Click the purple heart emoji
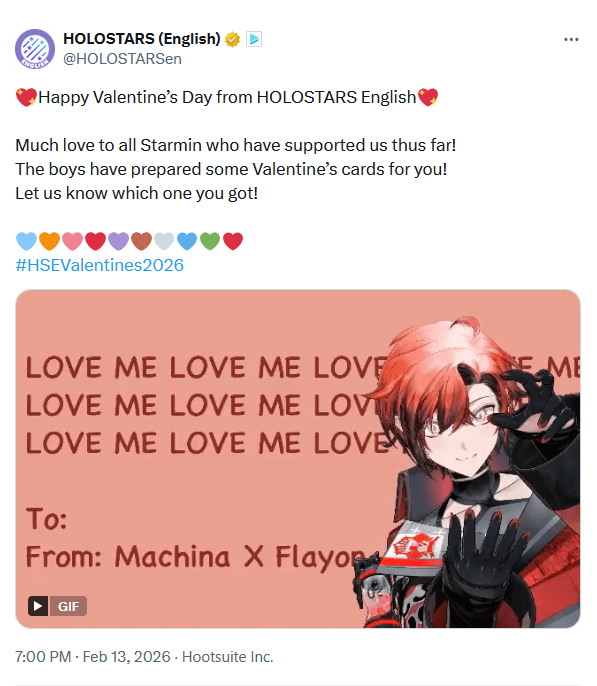This screenshot has height=686, width=597. [118, 241]
